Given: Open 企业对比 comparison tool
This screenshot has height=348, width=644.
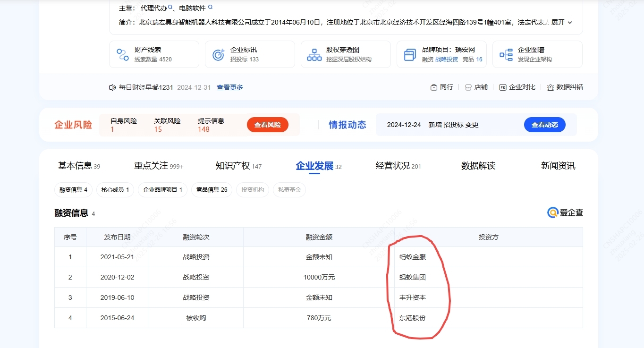Looking at the screenshot, I should click(x=517, y=87).
